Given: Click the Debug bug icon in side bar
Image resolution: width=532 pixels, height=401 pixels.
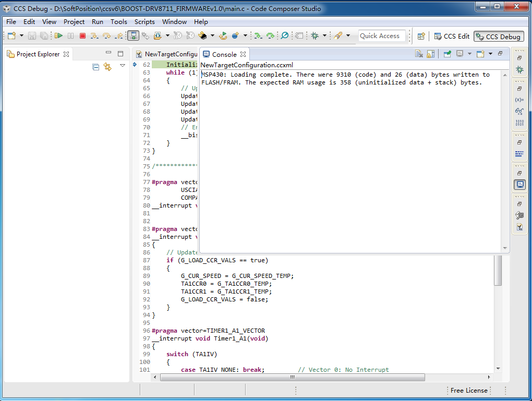Looking at the screenshot, I should 519,69.
